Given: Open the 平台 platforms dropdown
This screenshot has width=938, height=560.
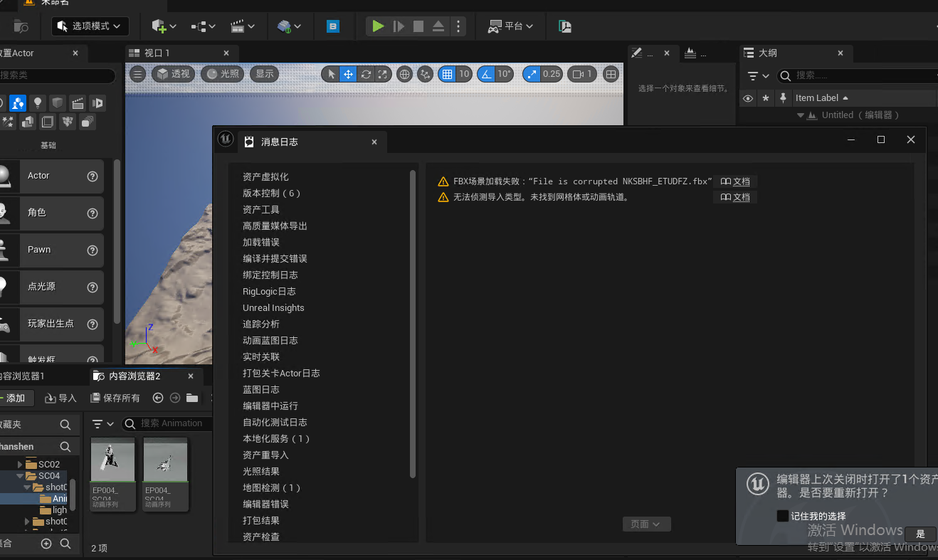Looking at the screenshot, I should tap(510, 26).
